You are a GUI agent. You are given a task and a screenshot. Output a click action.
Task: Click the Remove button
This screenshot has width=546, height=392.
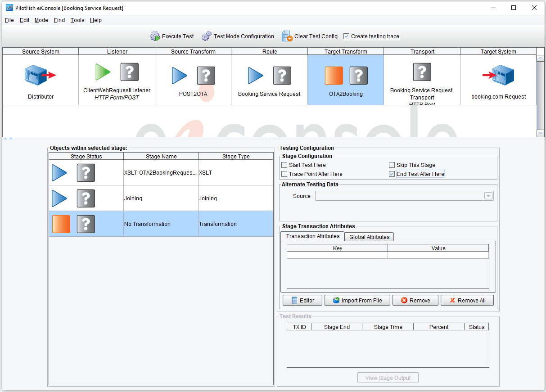click(415, 300)
